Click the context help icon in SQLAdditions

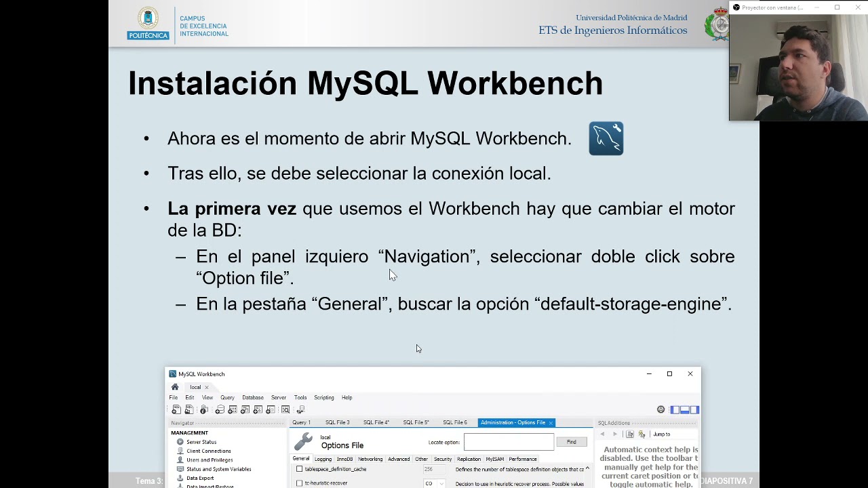(630, 434)
